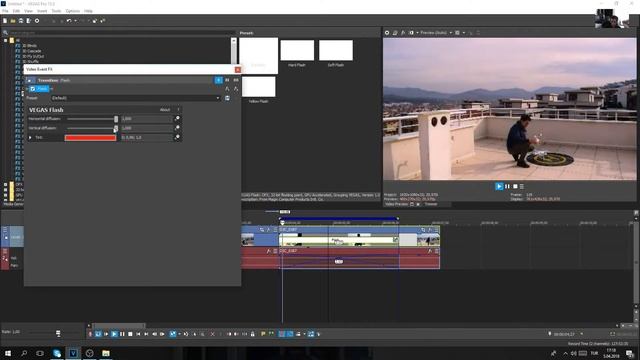The image size is (640, 360).
Task: Save the preview snapshot to file
Action: click(x=478, y=33)
